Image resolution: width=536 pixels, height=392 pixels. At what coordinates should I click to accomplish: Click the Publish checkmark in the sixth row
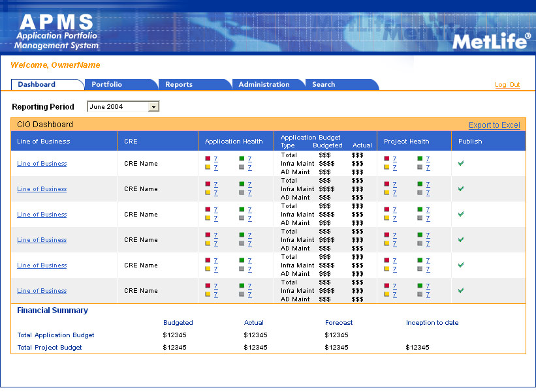pyautogui.click(x=461, y=290)
